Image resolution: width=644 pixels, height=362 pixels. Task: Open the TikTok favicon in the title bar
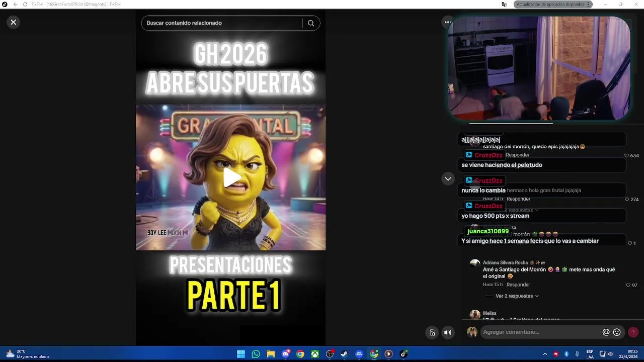5,4
